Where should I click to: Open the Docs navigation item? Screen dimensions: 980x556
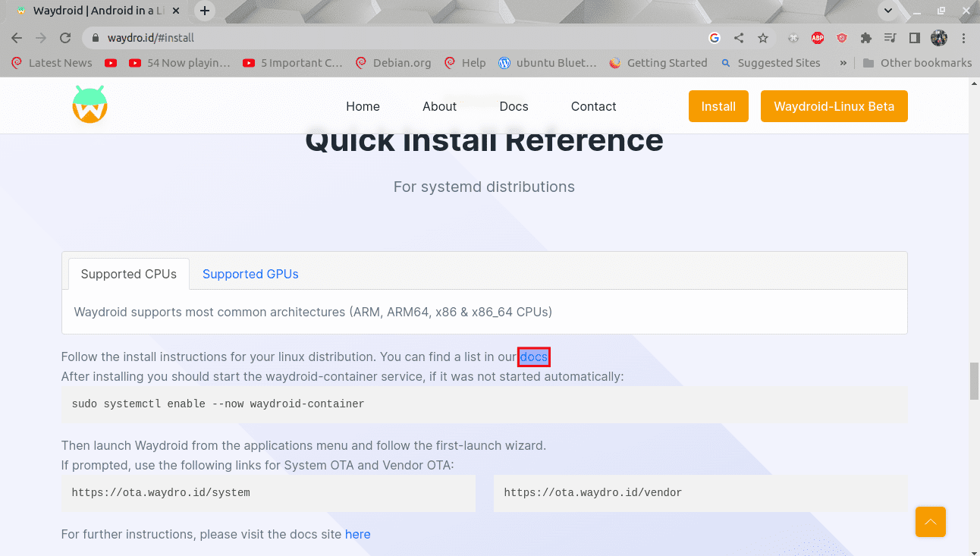tap(514, 106)
